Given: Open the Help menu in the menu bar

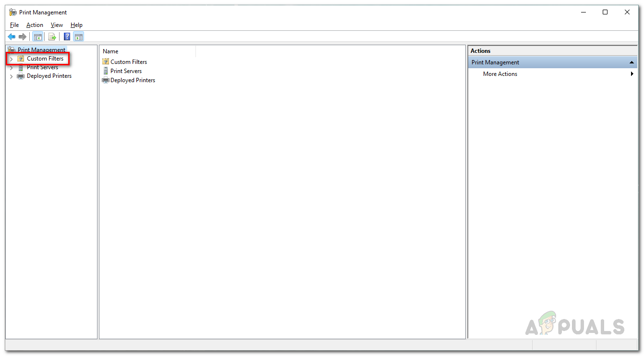Looking at the screenshot, I should [x=76, y=25].
